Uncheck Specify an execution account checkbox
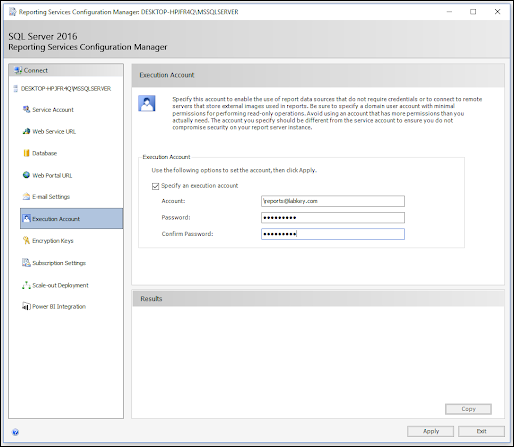 click(155, 186)
